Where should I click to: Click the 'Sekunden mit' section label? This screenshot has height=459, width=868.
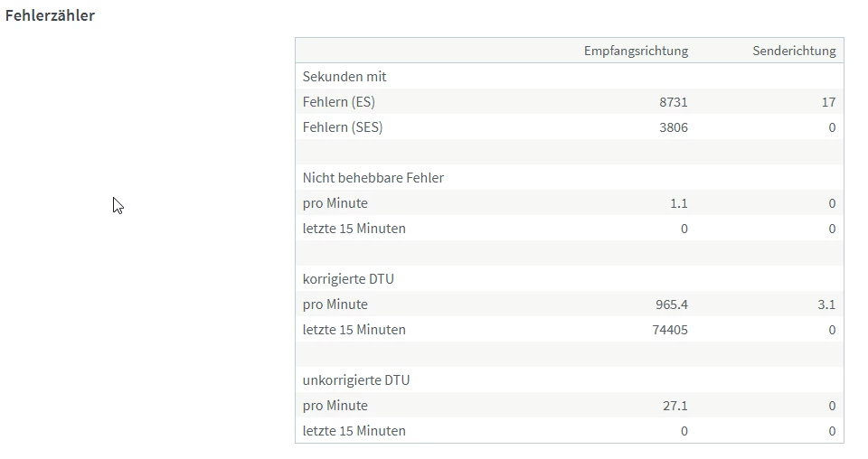pos(344,77)
